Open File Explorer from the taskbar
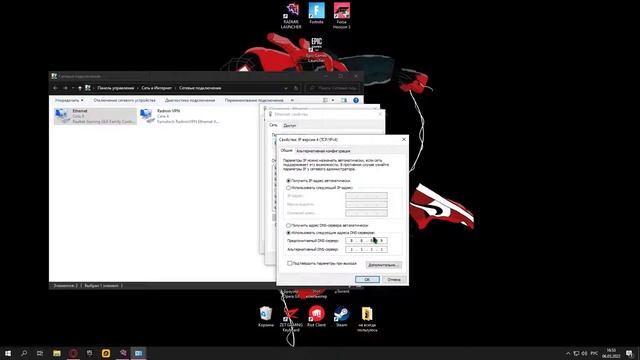The width and height of the screenshot is (640, 360). (57, 353)
